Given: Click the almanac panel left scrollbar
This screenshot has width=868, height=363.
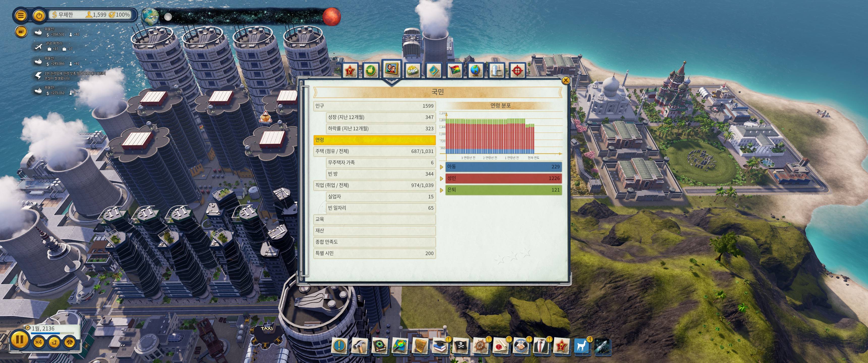Looking at the screenshot, I should (305, 182).
